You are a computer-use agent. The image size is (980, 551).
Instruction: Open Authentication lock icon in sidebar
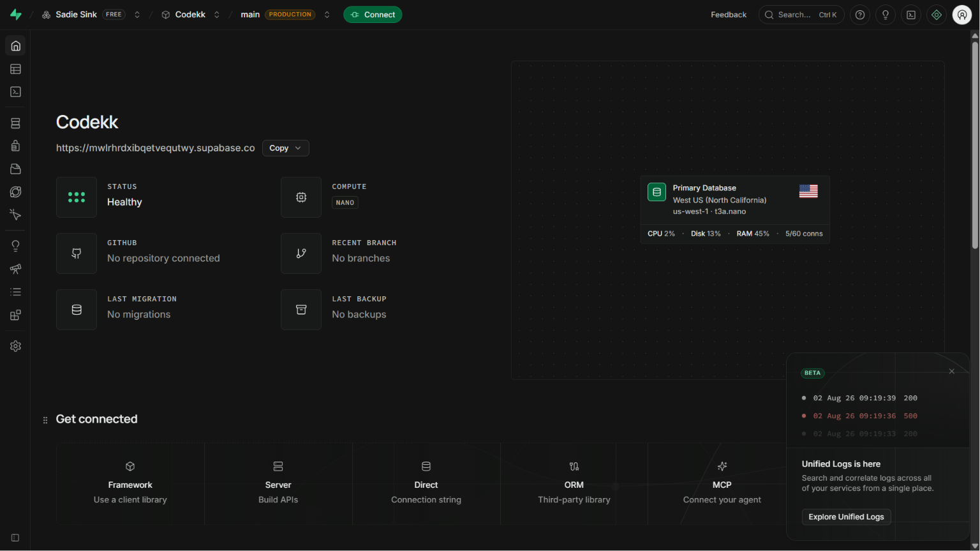[15, 146]
